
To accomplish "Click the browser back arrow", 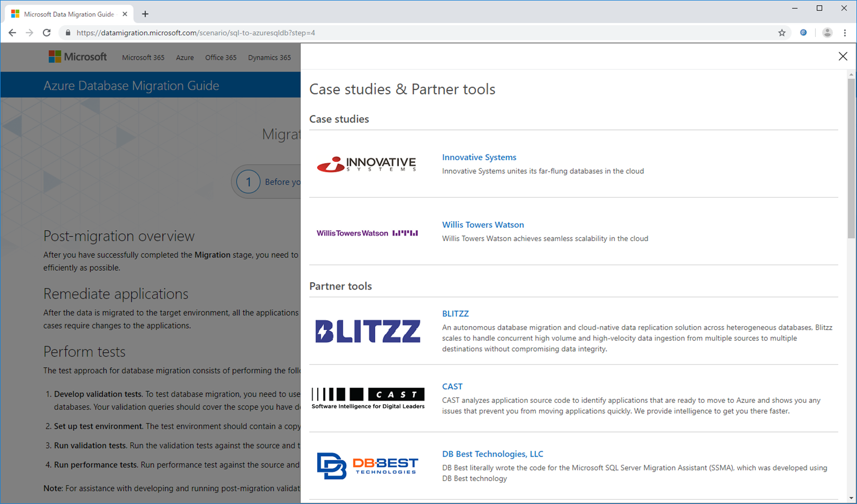I will coord(13,33).
